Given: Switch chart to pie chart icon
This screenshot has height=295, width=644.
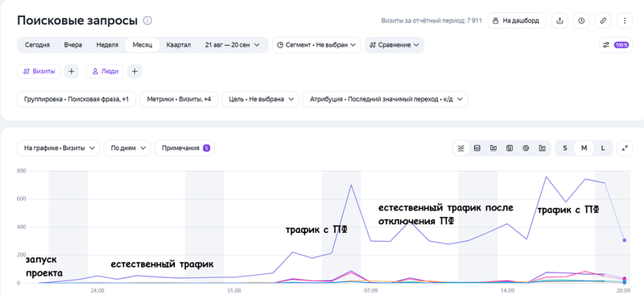Looking at the screenshot, I should 526,148.
